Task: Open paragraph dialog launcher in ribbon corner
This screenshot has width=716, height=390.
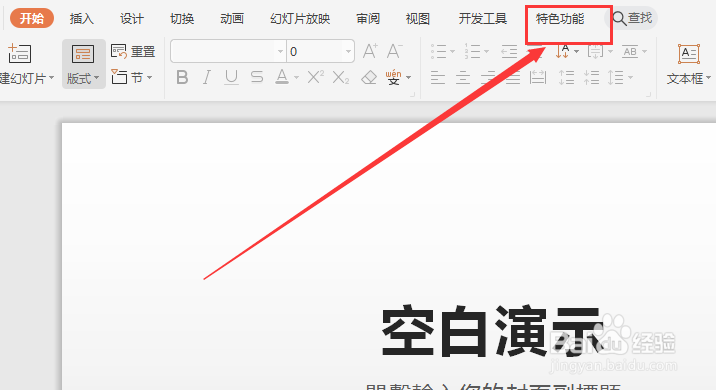Action: [648, 95]
